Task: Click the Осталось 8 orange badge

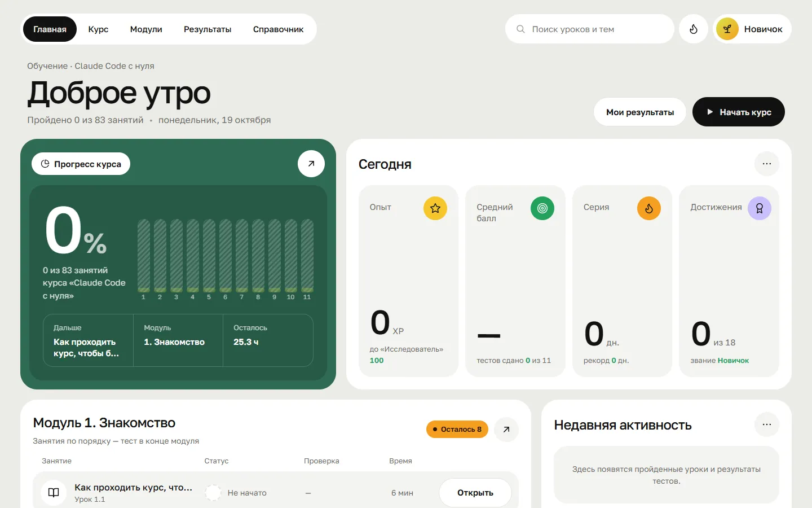Action: (x=457, y=430)
